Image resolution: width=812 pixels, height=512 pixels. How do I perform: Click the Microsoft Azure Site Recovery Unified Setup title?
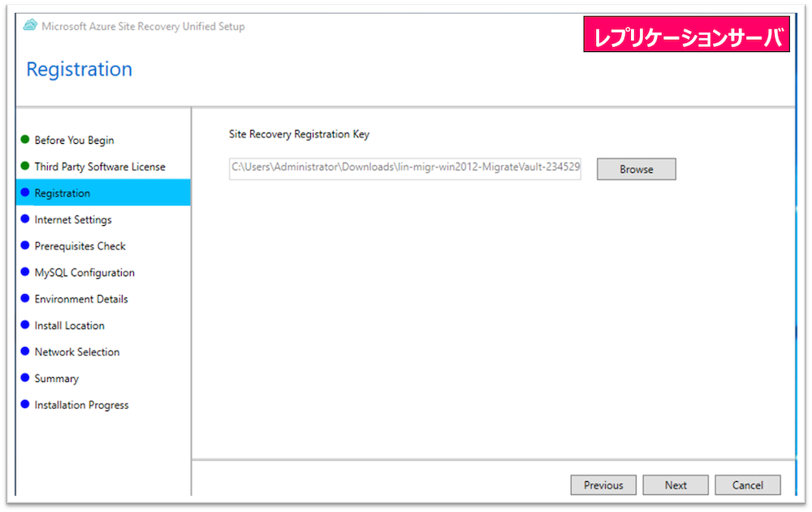point(143,27)
